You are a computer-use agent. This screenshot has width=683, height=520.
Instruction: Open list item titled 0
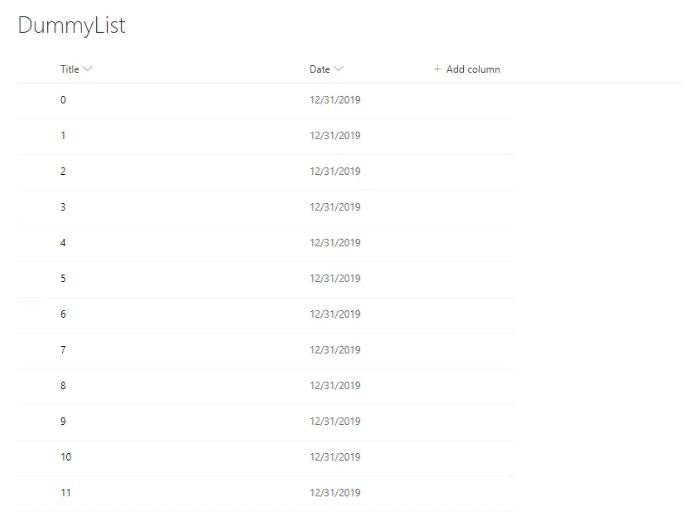point(63,100)
